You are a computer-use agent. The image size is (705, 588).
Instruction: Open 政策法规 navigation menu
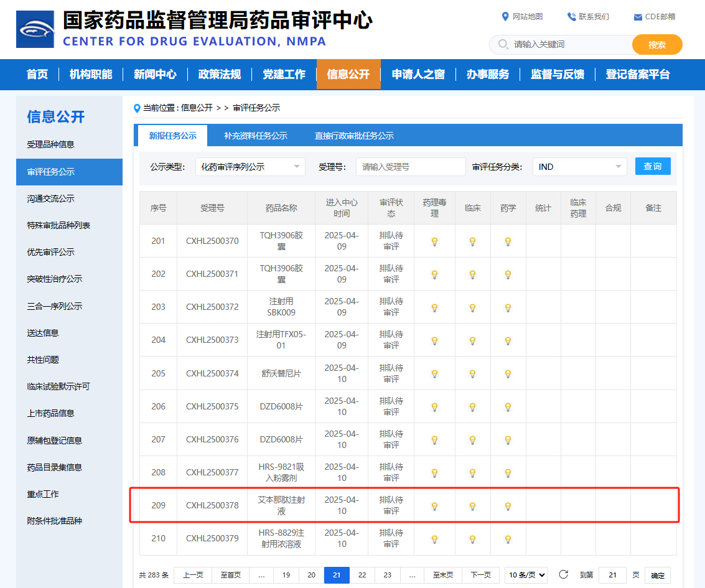(220, 74)
